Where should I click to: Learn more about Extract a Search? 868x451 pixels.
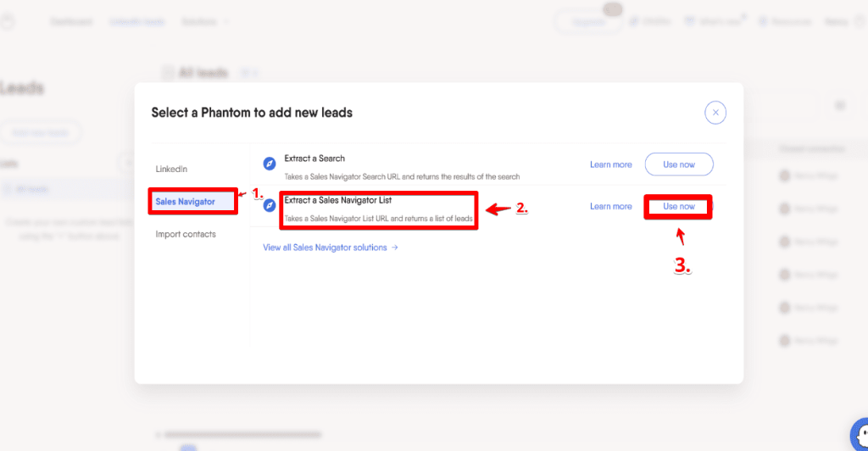click(x=610, y=164)
